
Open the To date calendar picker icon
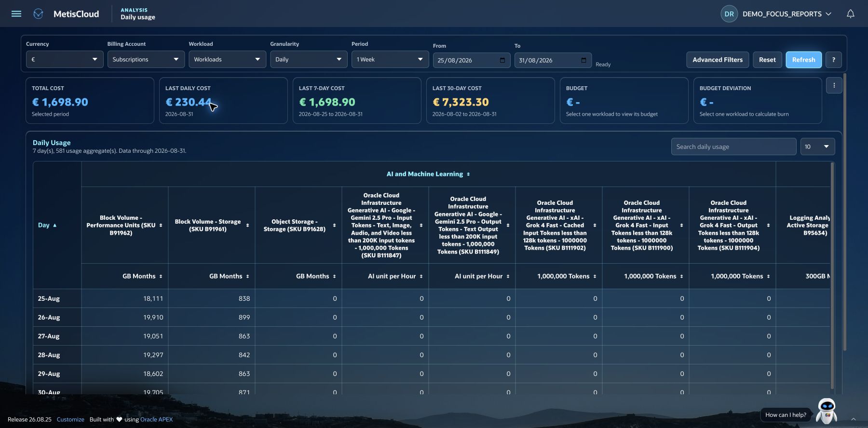point(583,60)
